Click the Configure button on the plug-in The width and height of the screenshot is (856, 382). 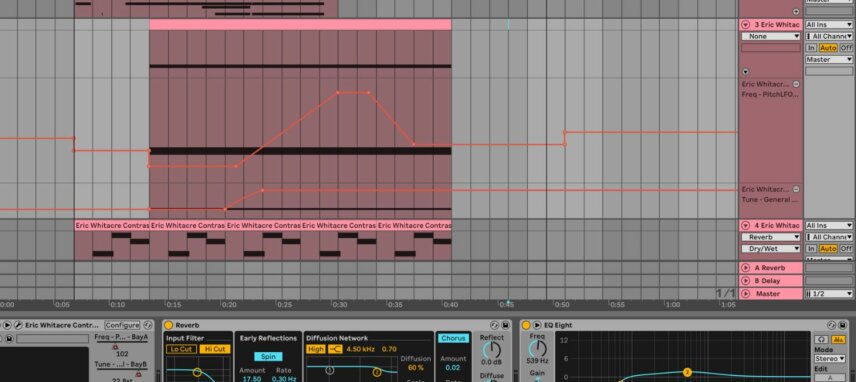point(122,325)
